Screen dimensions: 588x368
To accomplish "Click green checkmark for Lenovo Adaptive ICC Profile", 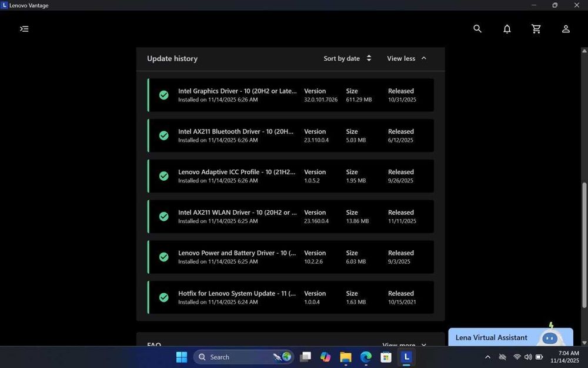I will click(x=163, y=176).
